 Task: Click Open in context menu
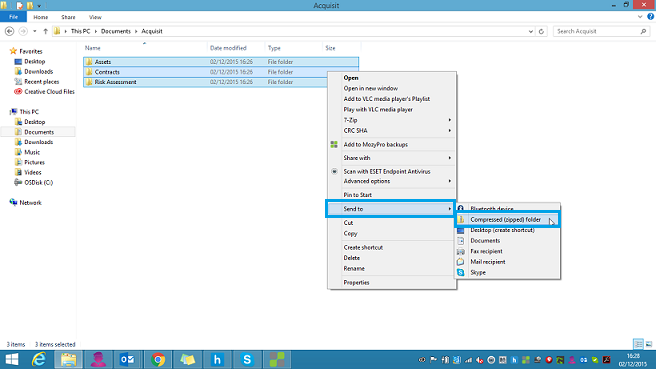(x=392, y=78)
